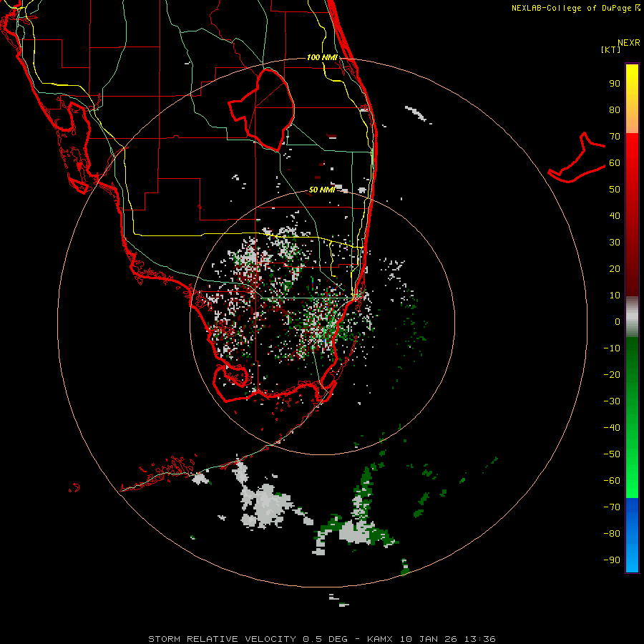The width and height of the screenshot is (644, 644).
Task: Click the gray zero-velocity segment of the color bar
Action: pyautogui.click(x=632, y=316)
